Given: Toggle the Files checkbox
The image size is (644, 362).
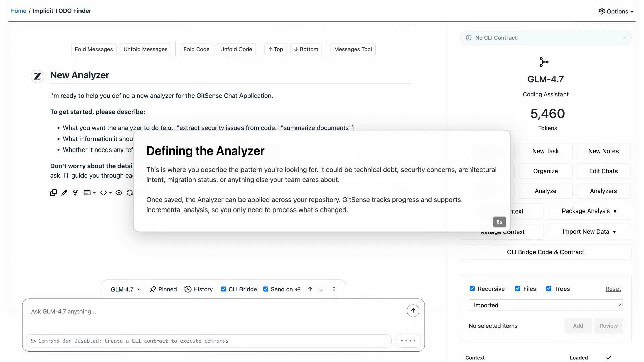Looking at the screenshot, I should (518, 289).
